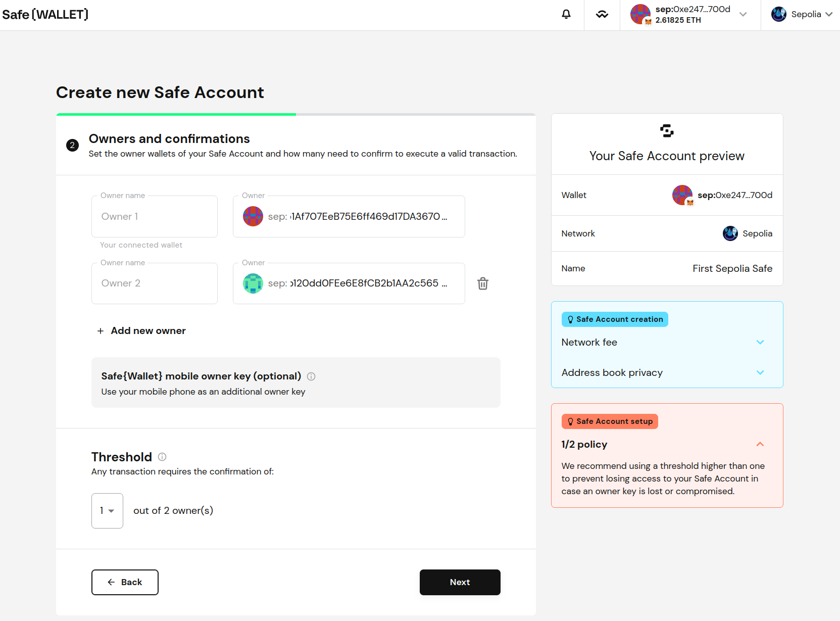Show Threshold info tooltip
The image size is (840, 621).
click(x=162, y=457)
